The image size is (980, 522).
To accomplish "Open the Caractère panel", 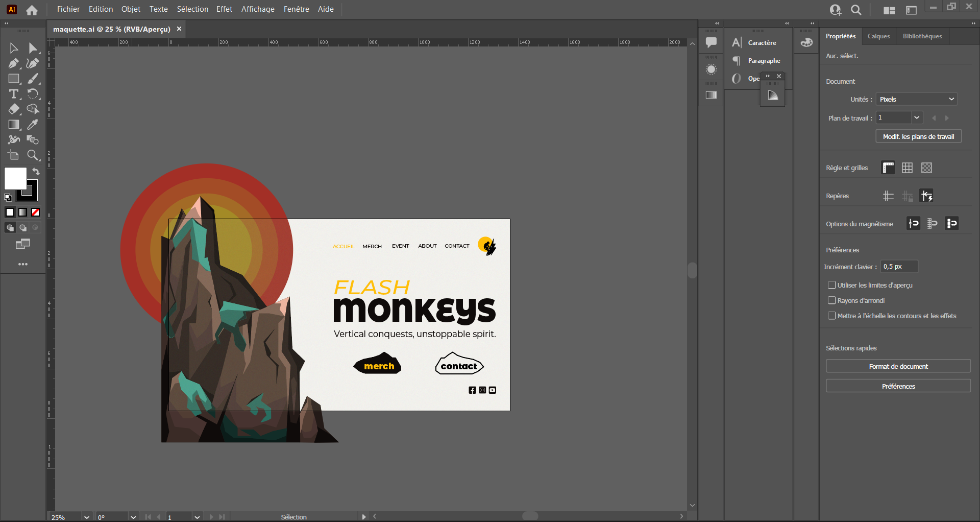I will point(762,42).
